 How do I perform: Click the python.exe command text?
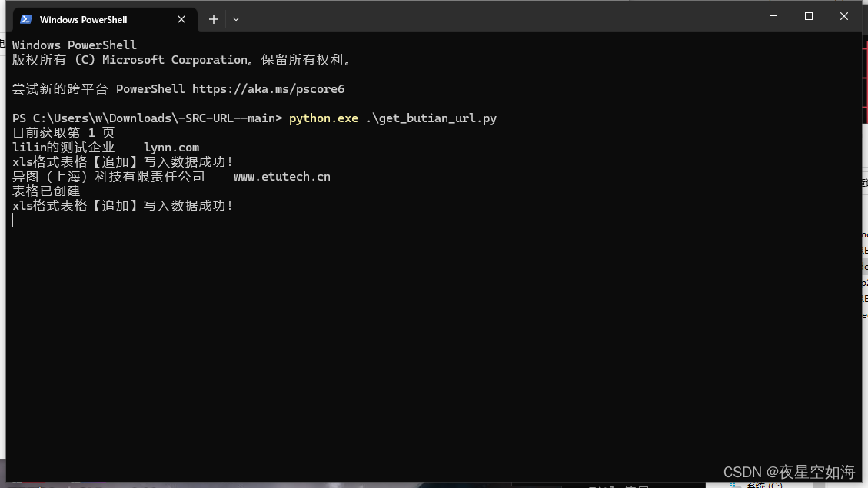[323, 118]
